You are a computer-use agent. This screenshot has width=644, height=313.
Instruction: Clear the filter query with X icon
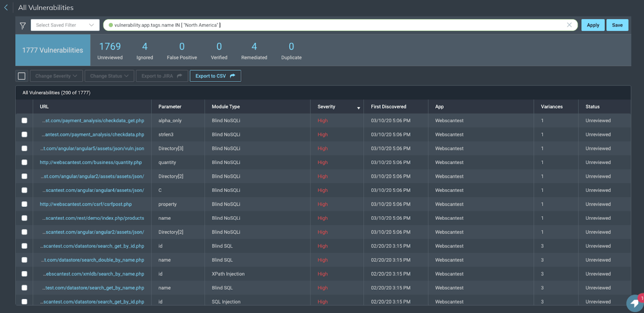pos(569,25)
